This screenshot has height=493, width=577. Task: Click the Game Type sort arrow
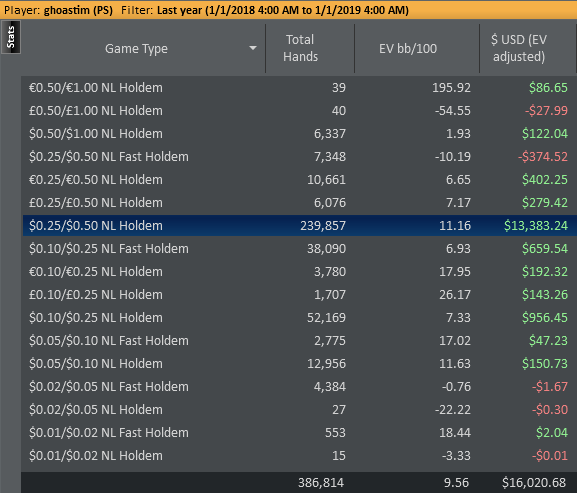click(252, 48)
